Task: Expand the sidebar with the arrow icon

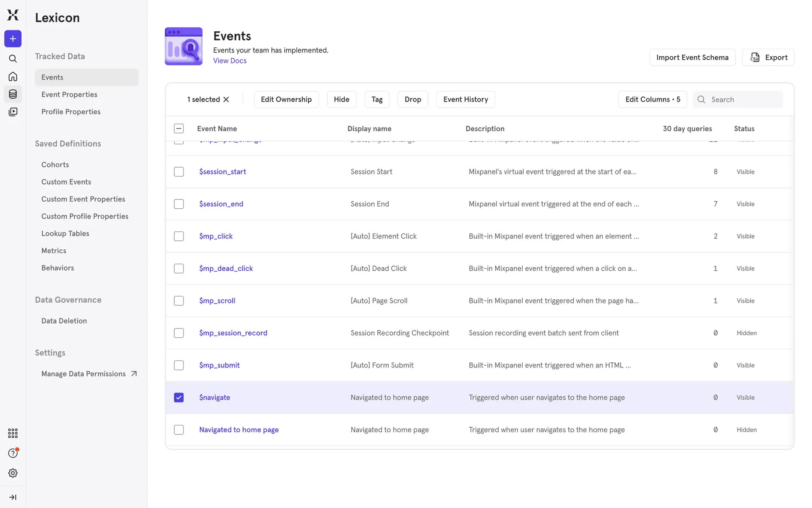Action: (13, 497)
